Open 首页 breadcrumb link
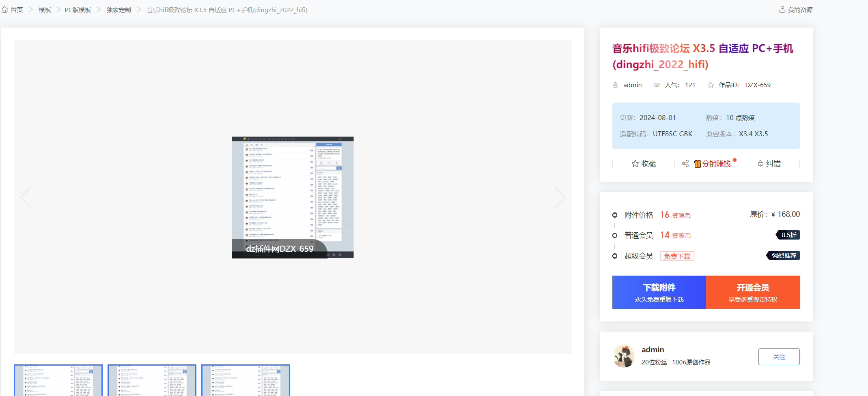The width and height of the screenshot is (868, 396). click(x=17, y=10)
